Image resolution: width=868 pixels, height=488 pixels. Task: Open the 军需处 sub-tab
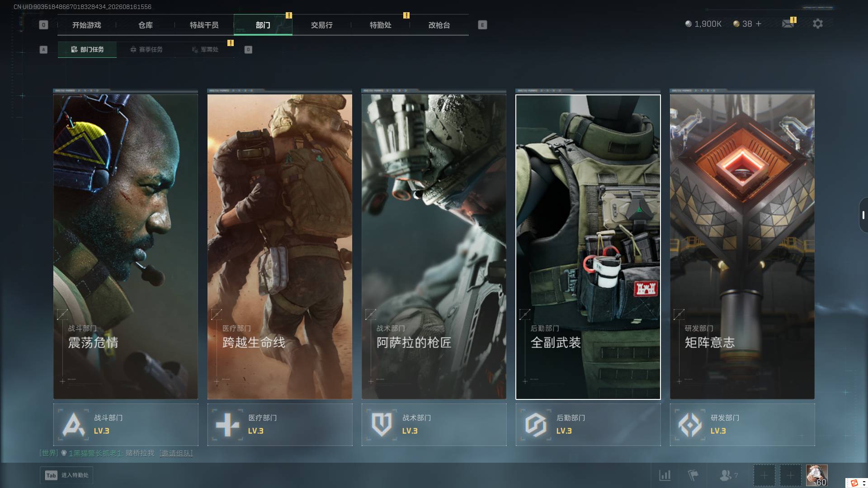point(205,50)
